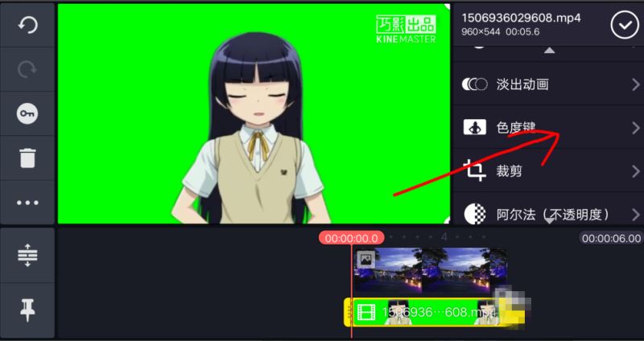Click the 淡出动画 overlapping circles icon
Viewport: 644px width, 341px height.
point(475,84)
